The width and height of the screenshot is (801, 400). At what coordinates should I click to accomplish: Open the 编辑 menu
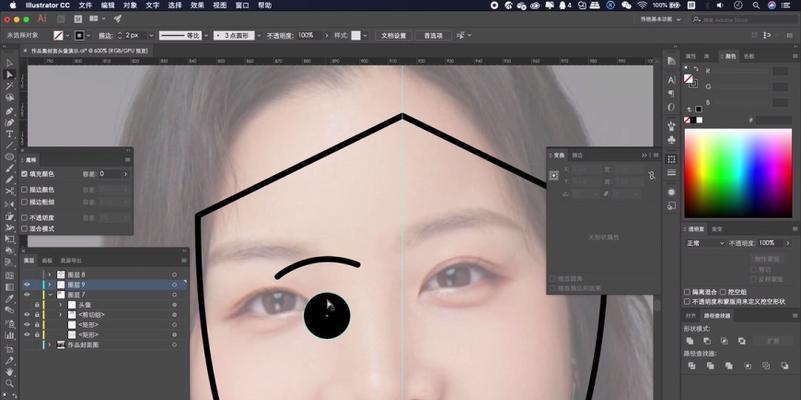click(x=107, y=5)
